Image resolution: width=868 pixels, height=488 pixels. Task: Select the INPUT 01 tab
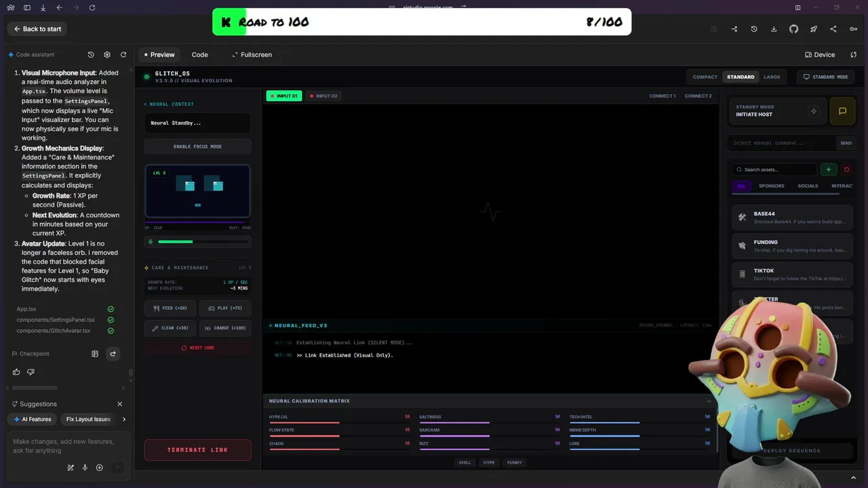click(284, 96)
